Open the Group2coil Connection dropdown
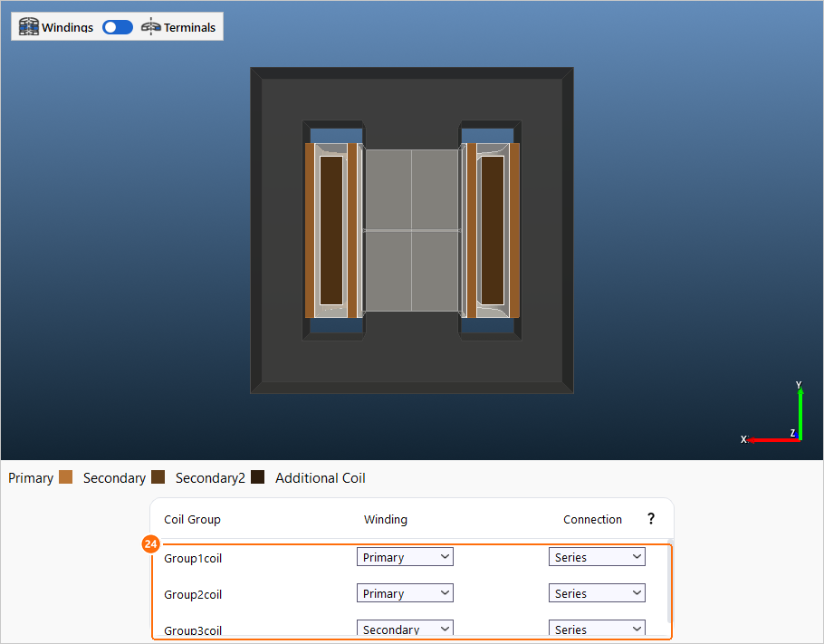Viewport: 824px width, 644px height. tap(597, 593)
